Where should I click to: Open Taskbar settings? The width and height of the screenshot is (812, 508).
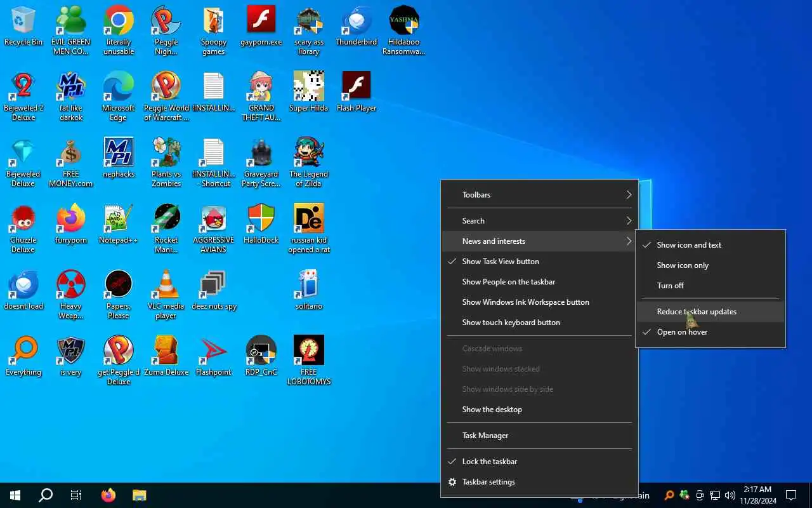[539, 482]
